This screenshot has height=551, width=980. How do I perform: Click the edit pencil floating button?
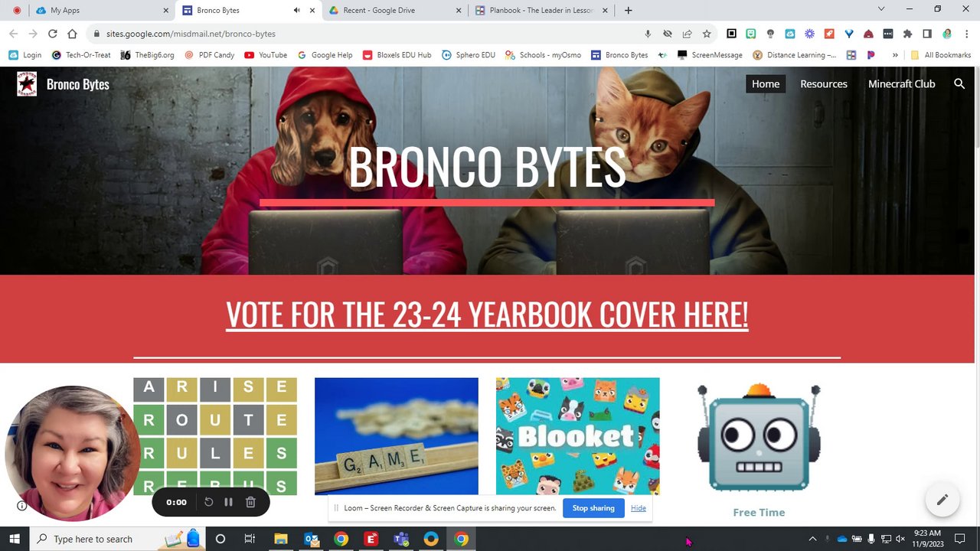[942, 500]
